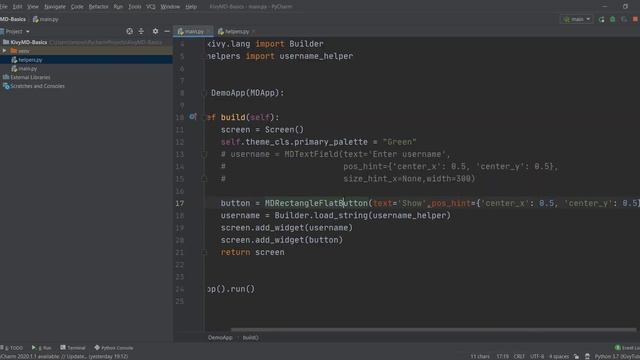Open the Python Console tool window
Screen dimensions: 640x360
click(x=114, y=348)
